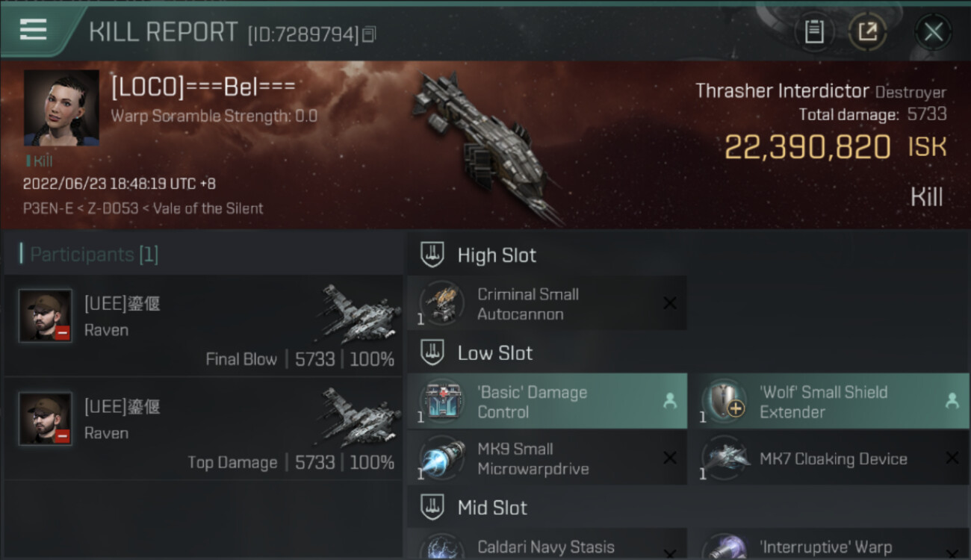The image size is (971, 560).
Task: Open the victim pilot portrait
Action: coord(61,108)
